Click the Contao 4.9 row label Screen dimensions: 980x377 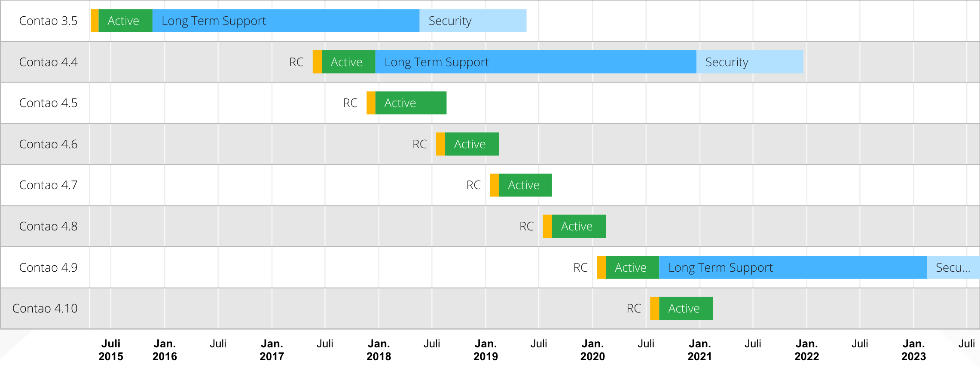pos(48,267)
